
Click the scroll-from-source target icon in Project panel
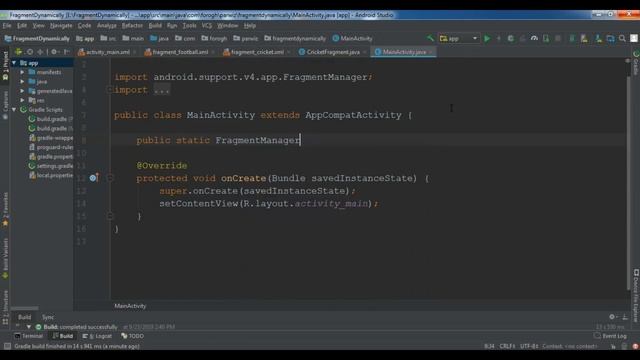tap(30, 52)
